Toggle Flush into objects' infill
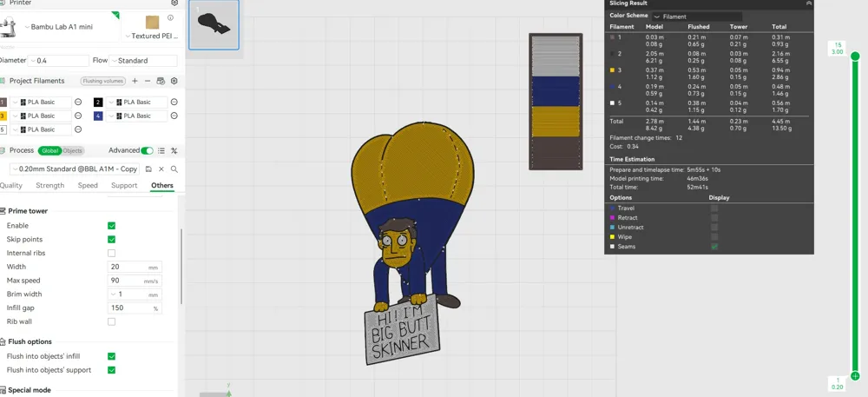This screenshot has height=397, width=868. point(111,356)
